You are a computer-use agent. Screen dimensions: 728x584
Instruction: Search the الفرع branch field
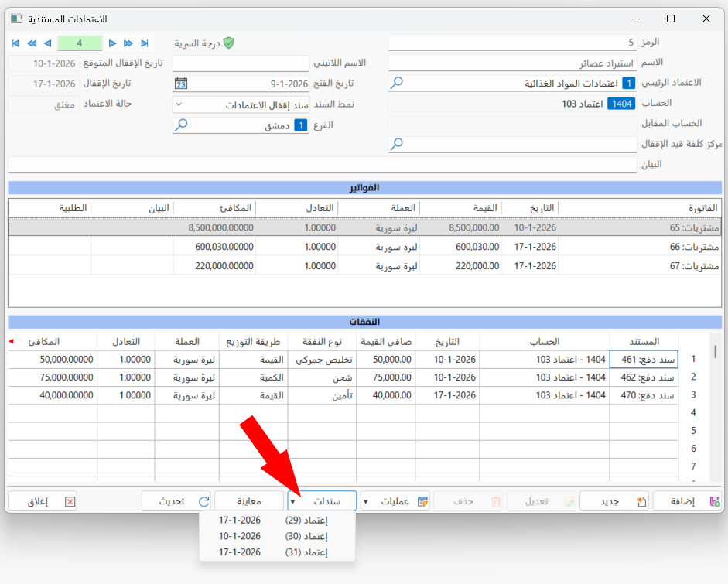click(181, 125)
